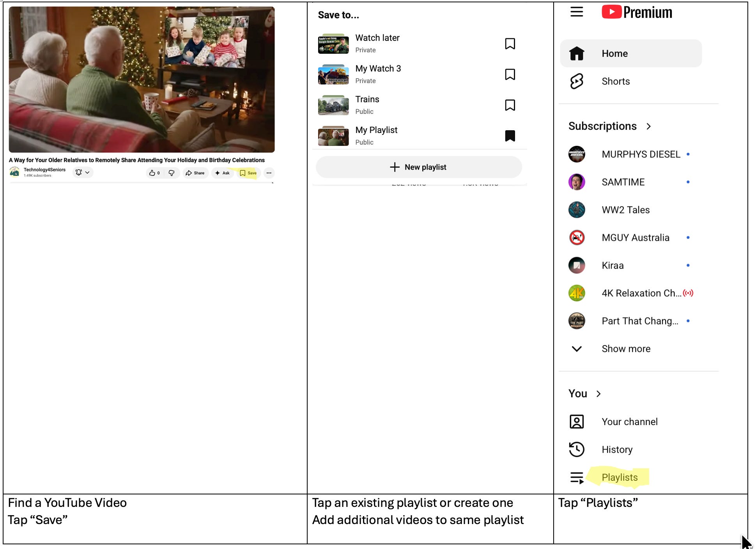Click the Playlists list icon
This screenshot has height=549, width=756.
click(577, 478)
